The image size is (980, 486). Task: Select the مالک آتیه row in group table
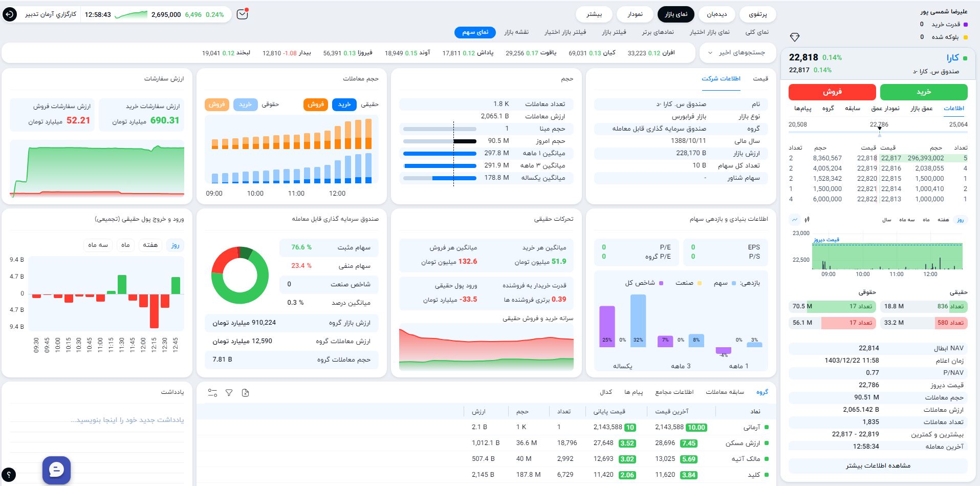click(486, 459)
